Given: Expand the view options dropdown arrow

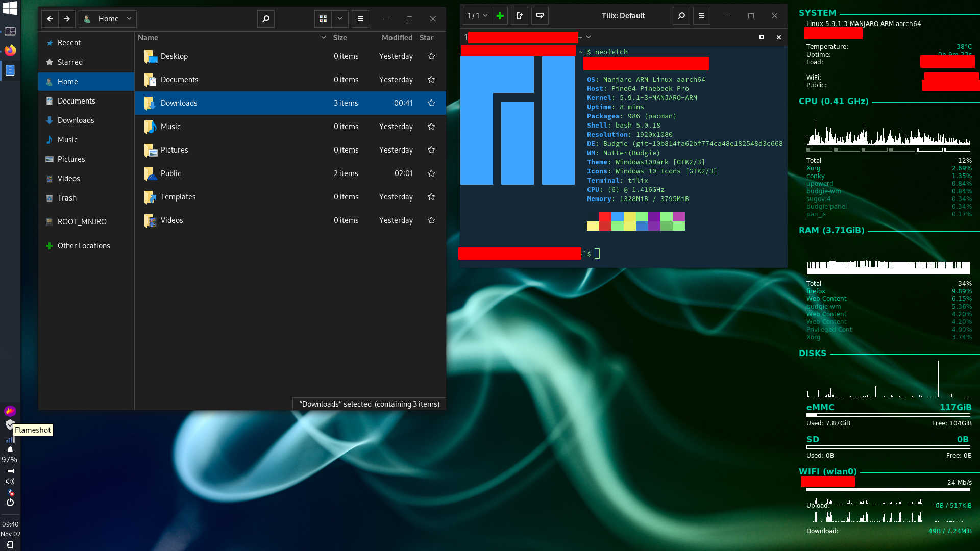Looking at the screenshot, I should coord(340,19).
